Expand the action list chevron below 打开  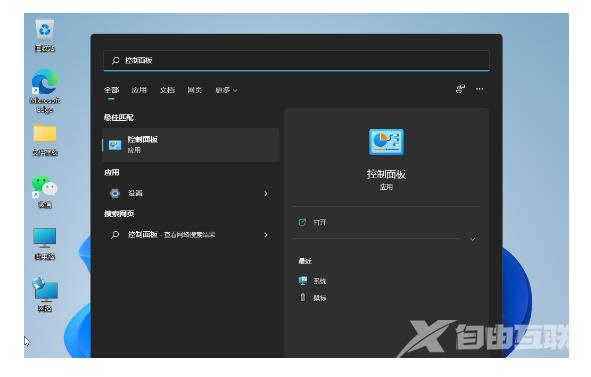point(472,239)
